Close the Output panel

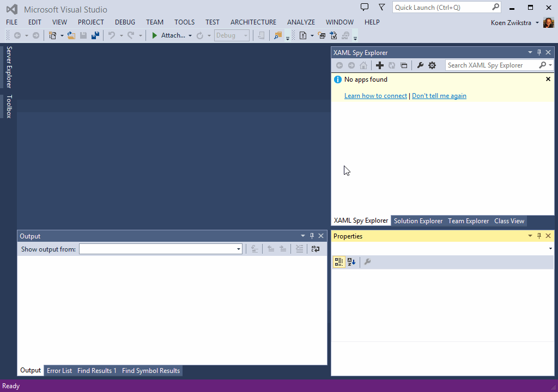click(x=321, y=236)
